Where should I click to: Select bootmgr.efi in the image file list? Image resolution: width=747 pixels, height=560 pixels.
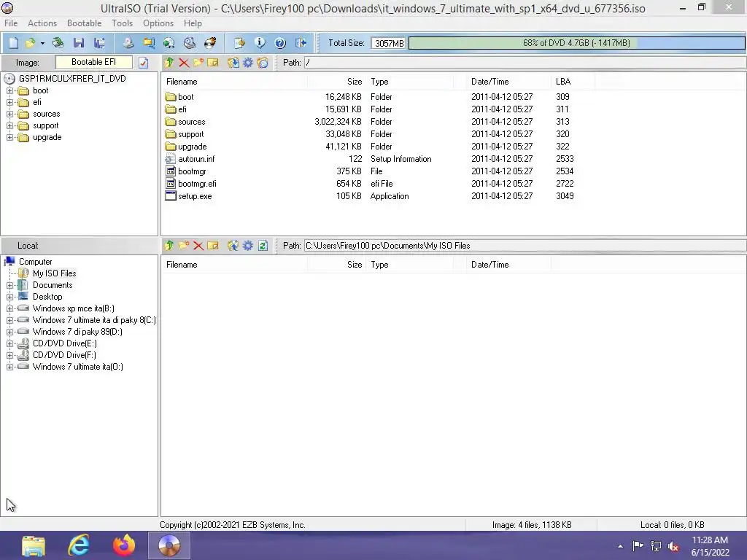point(197,184)
